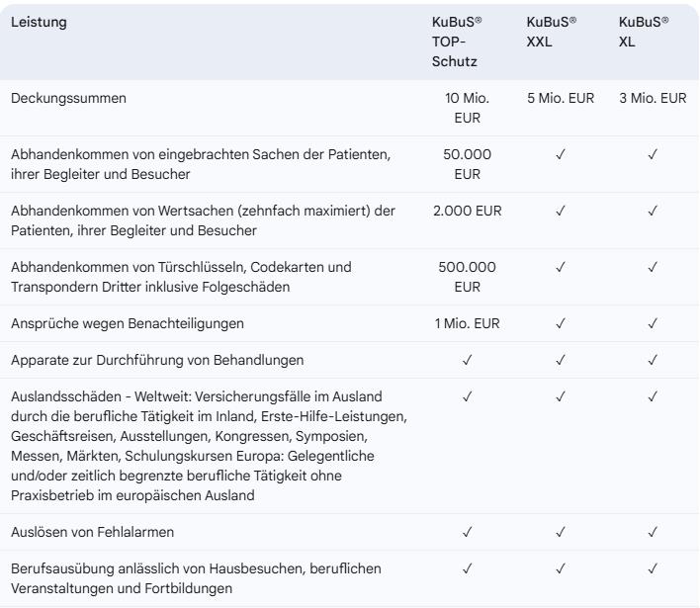
Task: Click the KuBuS TOP-Schutz column header
Action: [457, 42]
